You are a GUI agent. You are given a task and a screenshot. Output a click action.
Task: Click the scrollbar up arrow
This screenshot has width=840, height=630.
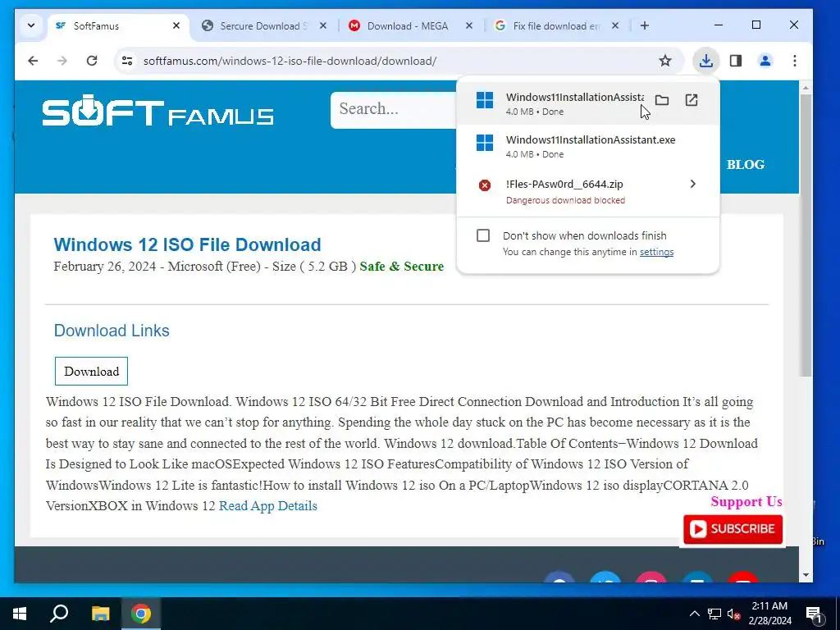[806, 87]
